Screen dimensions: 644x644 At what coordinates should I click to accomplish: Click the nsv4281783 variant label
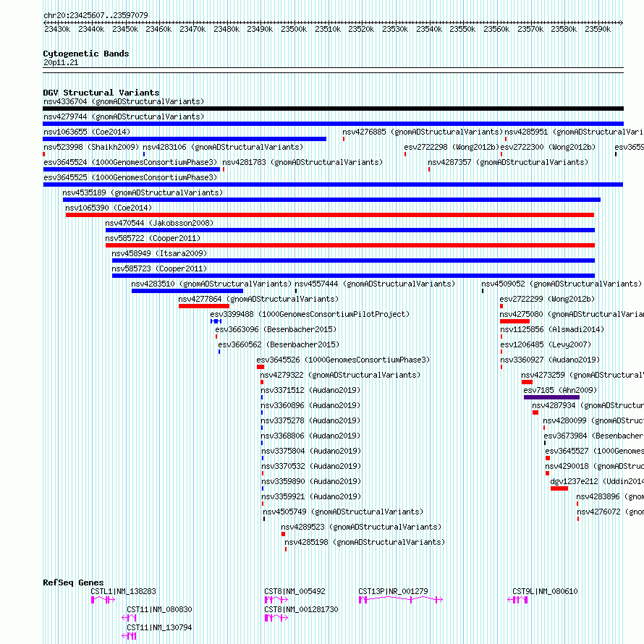302,162
